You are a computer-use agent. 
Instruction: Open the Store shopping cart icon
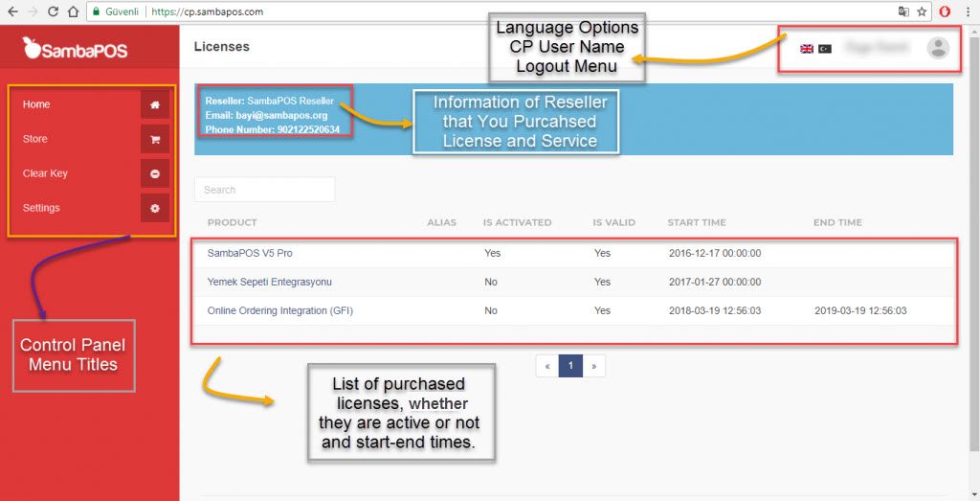coord(155,140)
